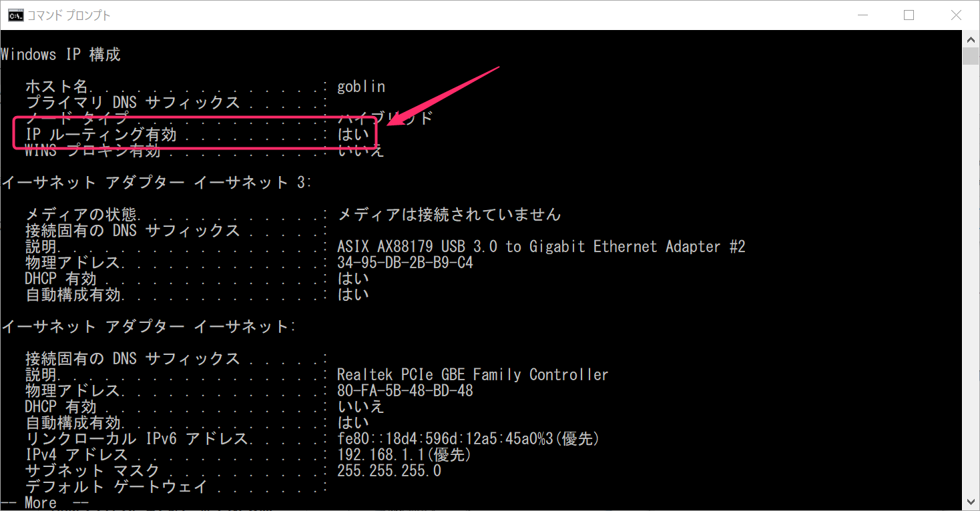
Task: Click the はい value for IP routing
Action: tap(353, 135)
